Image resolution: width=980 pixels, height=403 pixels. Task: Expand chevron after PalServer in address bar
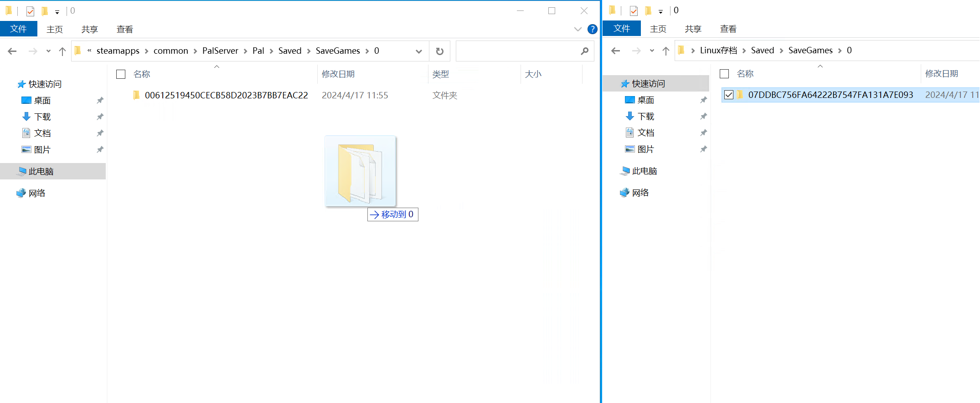click(x=245, y=51)
